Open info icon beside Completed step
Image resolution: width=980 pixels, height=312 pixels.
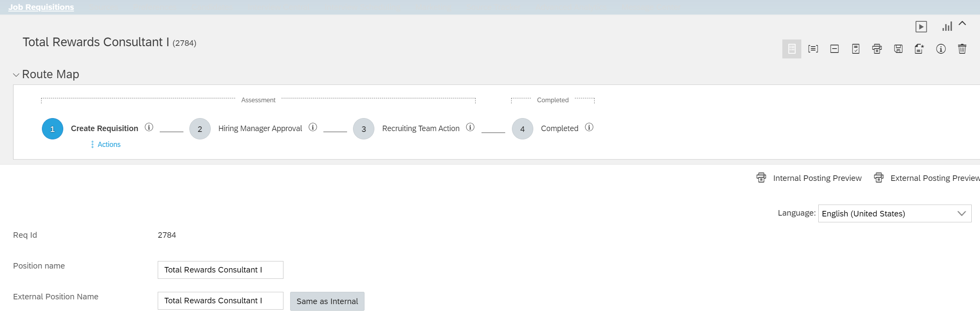click(x=589, y=127)
